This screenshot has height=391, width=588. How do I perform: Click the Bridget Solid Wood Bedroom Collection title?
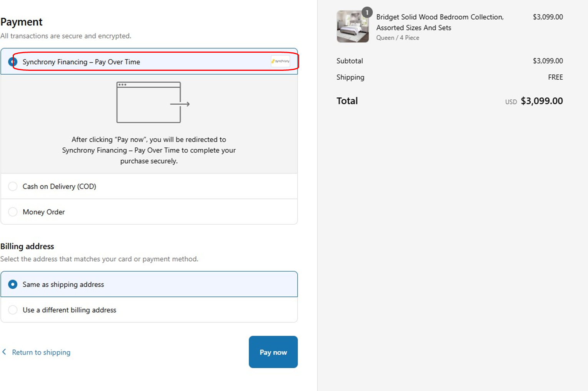point(440,22)
